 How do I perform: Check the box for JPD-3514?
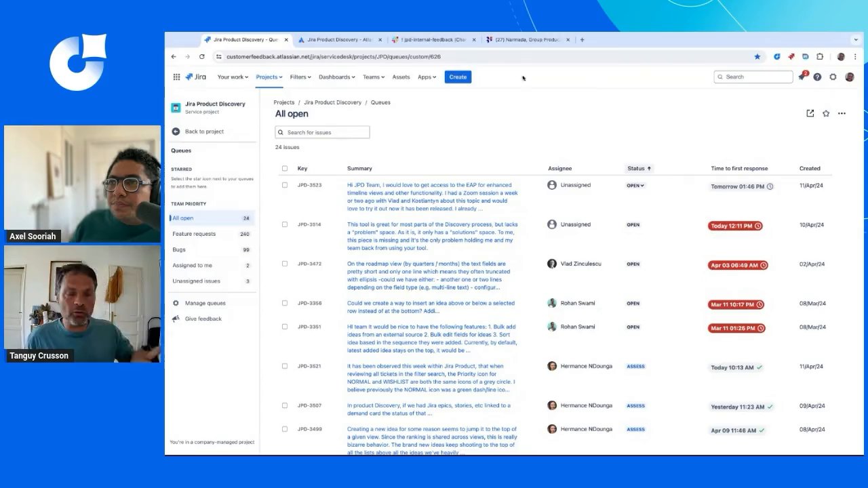click(284, 224)
